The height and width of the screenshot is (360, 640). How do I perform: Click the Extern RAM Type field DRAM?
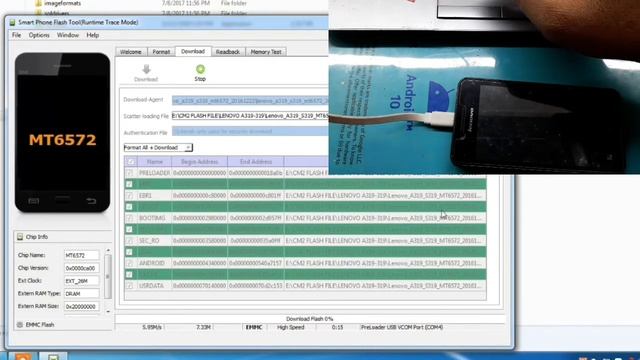pos(81,293)
